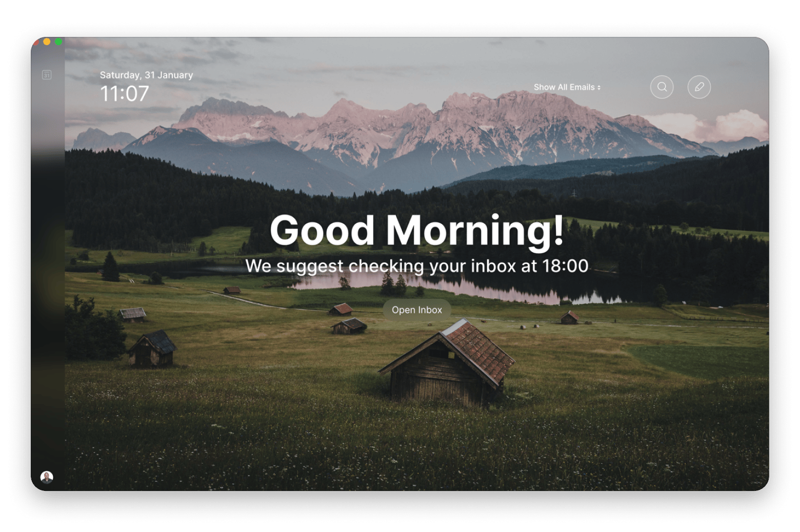The height and width of the screenshot is (532, 800).
Task: Minimize the window with the yellow button
Action: point(47,42)
